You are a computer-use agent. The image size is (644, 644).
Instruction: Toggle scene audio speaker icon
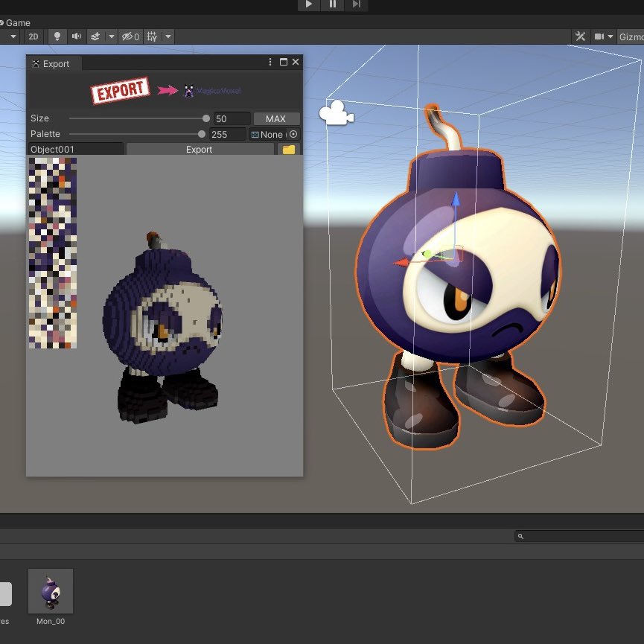[77, 36]
